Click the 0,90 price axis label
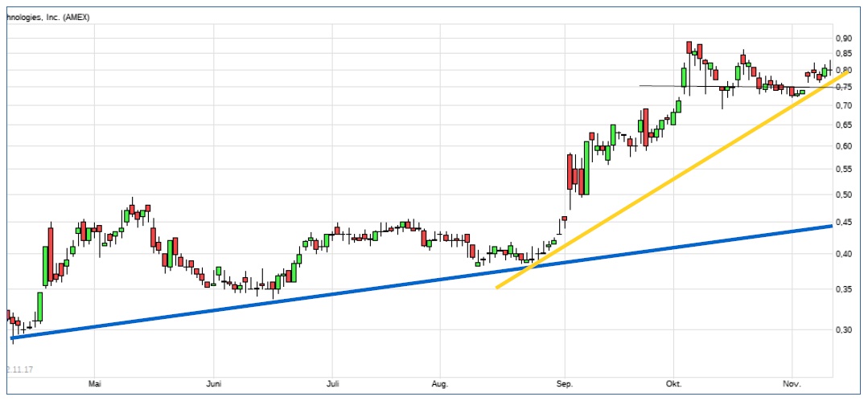 [x=843, y=39]
